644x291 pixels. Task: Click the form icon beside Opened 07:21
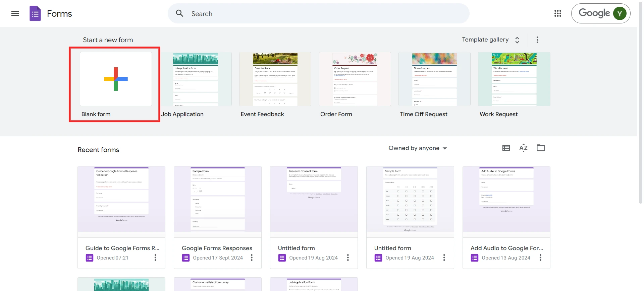click(90, 258)
